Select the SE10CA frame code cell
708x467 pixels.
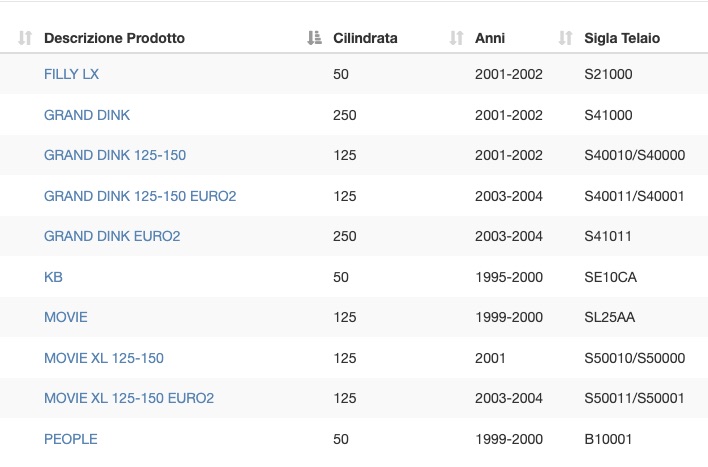click(x=610, y=277)
